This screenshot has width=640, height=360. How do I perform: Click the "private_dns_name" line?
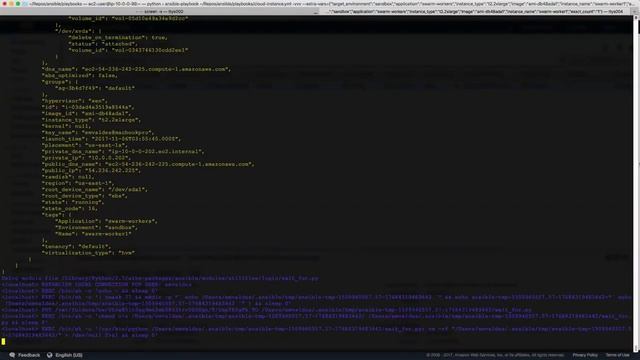(123, 151)
